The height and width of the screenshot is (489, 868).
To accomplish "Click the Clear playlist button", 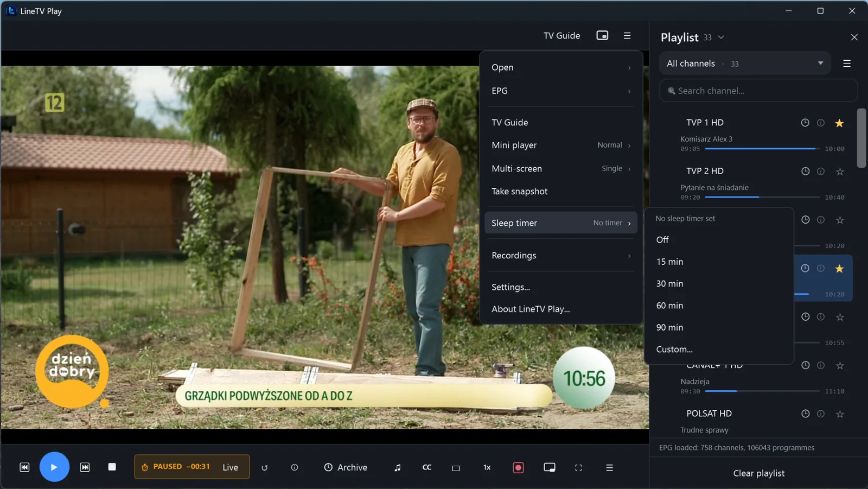I will [x=758, y=473].
